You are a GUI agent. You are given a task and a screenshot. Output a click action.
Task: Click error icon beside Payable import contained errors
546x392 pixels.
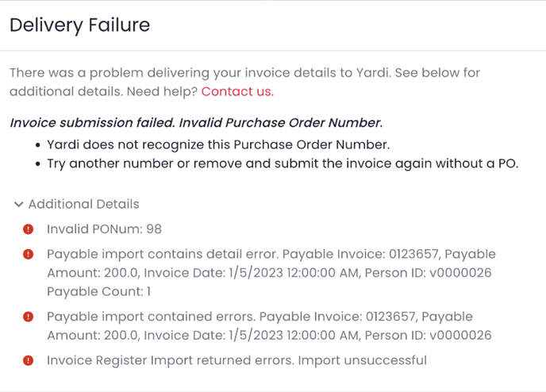point(29,317)
